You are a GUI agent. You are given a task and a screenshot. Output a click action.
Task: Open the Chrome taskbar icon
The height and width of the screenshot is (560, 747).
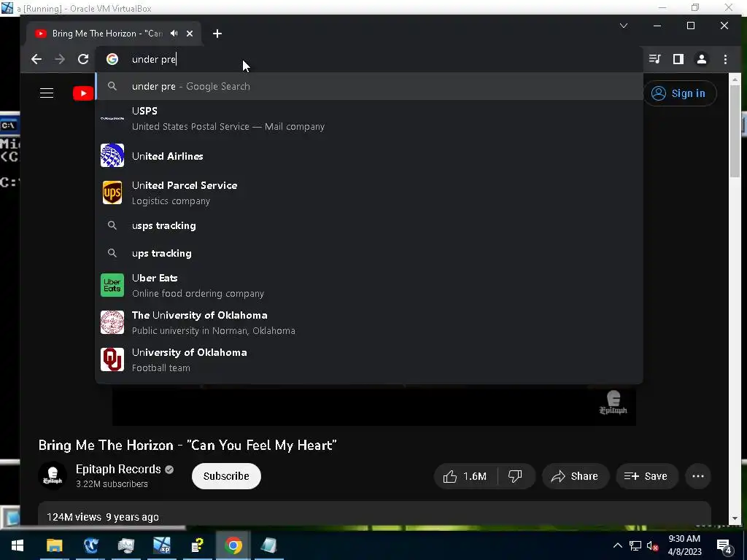233,545
